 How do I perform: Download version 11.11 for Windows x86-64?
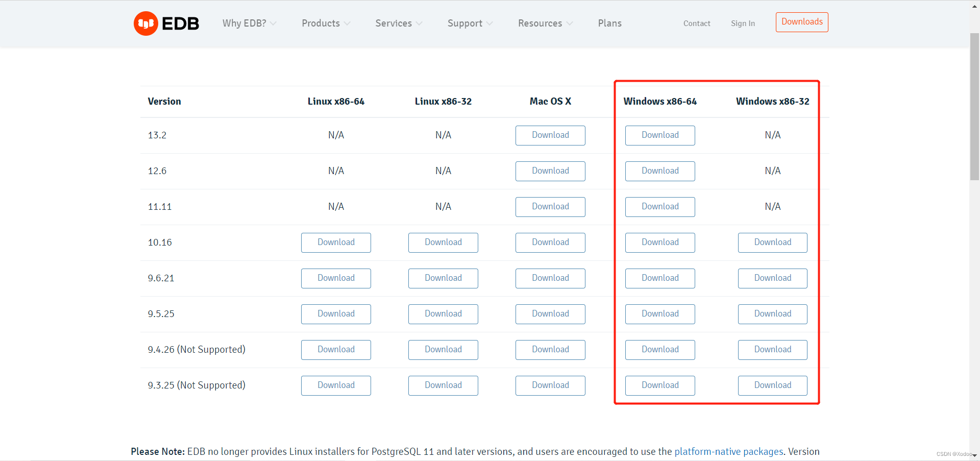click(660, 207)
